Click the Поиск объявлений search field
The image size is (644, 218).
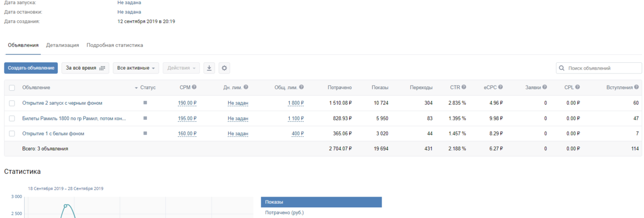click(x=602, y=68)
